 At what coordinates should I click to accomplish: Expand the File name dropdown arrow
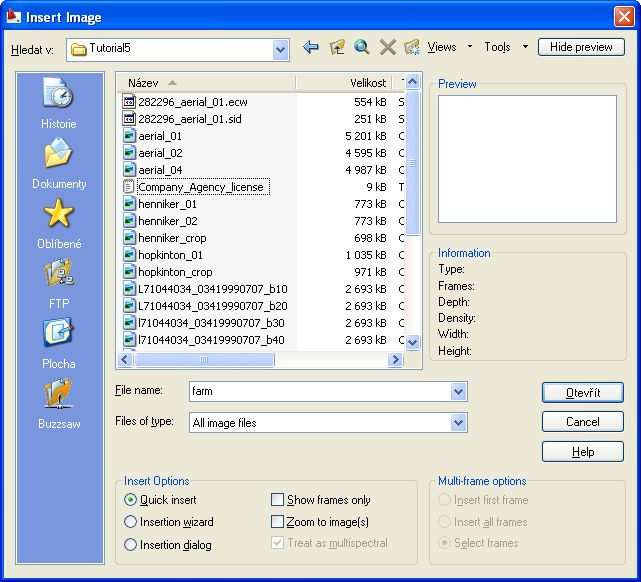458,392
